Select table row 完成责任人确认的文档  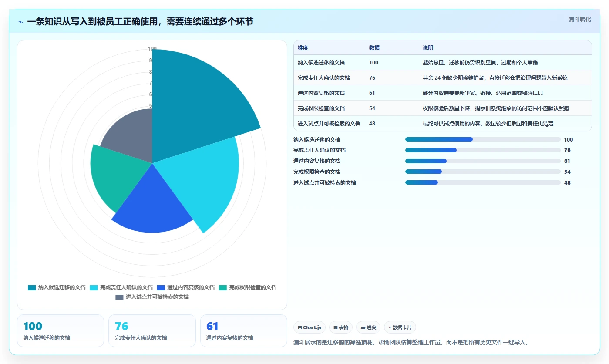443,78
